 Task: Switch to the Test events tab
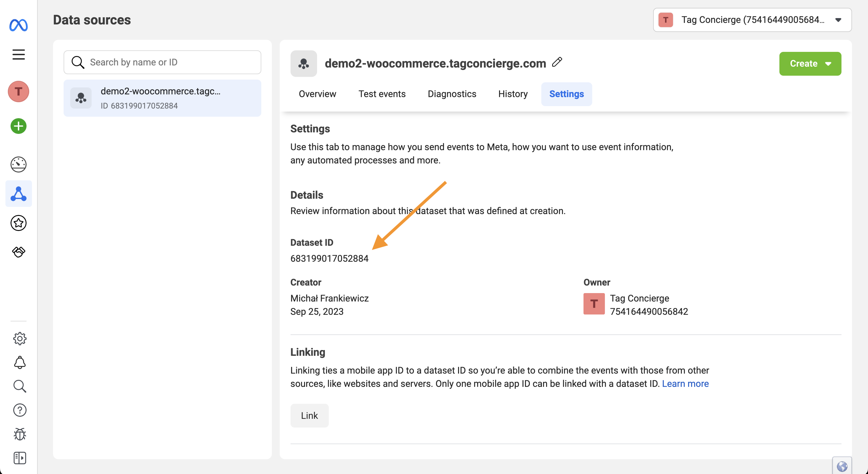[382, 94]
